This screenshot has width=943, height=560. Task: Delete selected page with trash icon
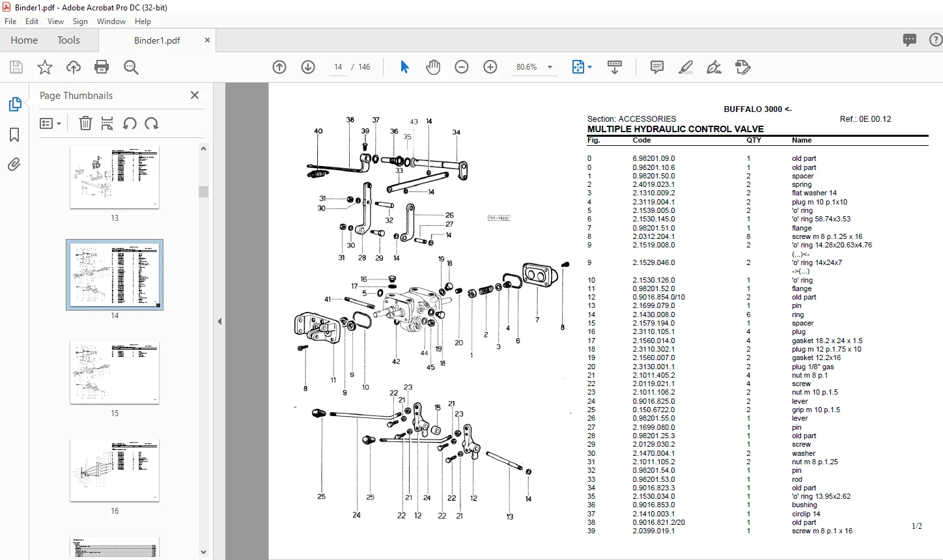85,123
